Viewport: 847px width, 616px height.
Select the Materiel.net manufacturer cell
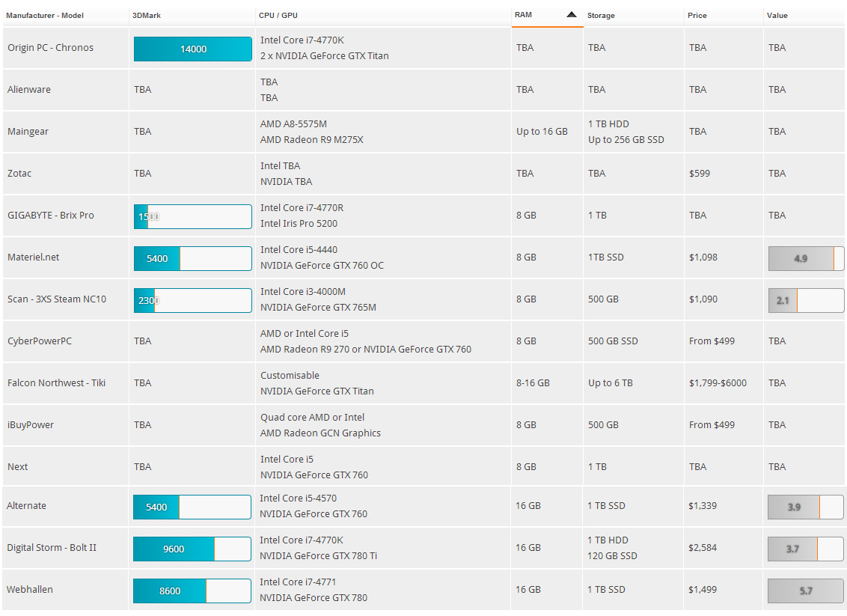pyautogui.click(x=34, y=257)
